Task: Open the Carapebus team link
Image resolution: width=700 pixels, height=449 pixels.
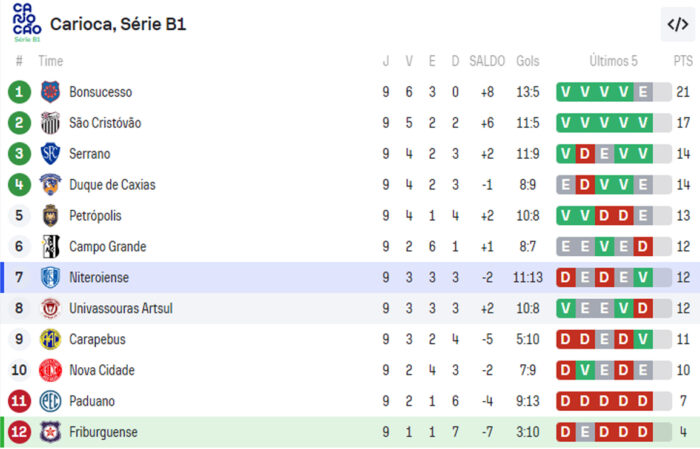Action: pyautogui.click(x=99, y=339)
